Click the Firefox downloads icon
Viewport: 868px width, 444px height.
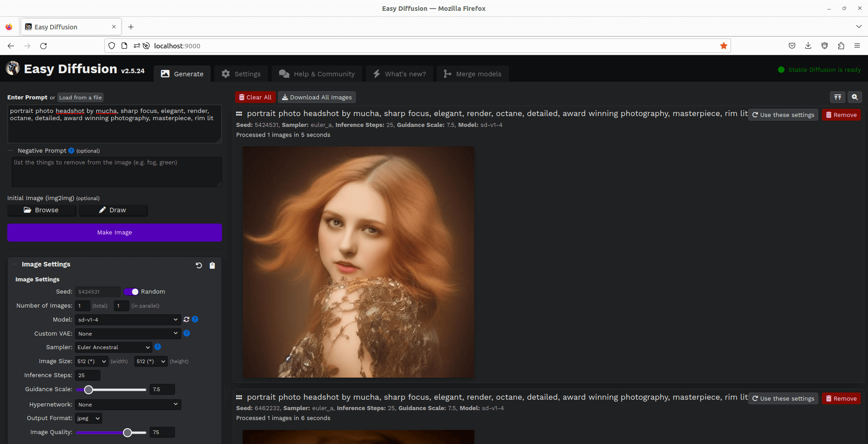click(x=808, y=46)
